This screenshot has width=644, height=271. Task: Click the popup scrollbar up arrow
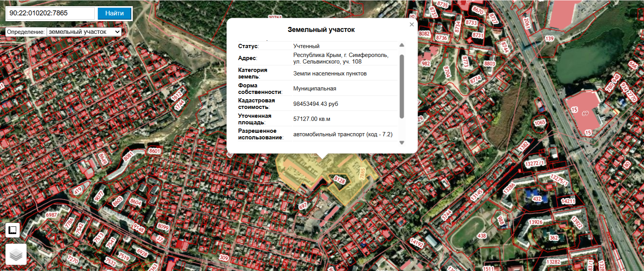point(402,45)
